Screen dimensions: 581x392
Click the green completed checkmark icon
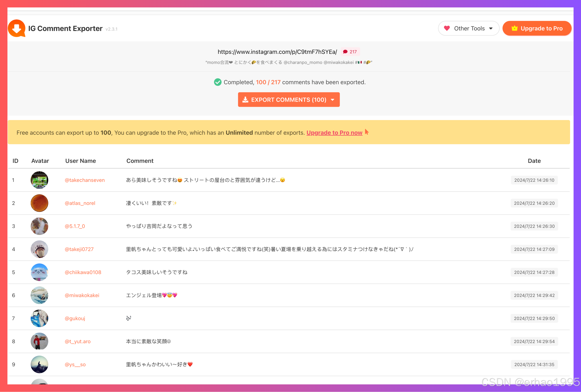pos(218,82)
